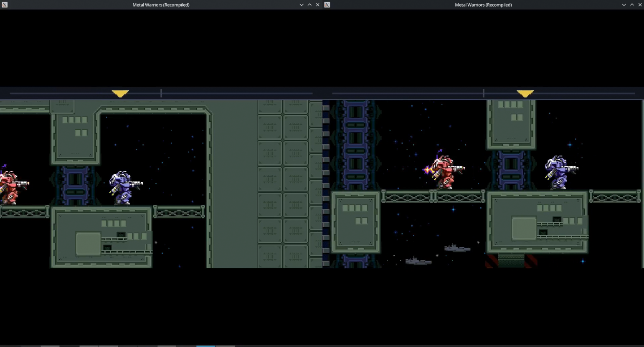The height and width of the screenshot is (347, 644).
Task: Minimize the left Metal Warriors window
Action: [302, 5]
